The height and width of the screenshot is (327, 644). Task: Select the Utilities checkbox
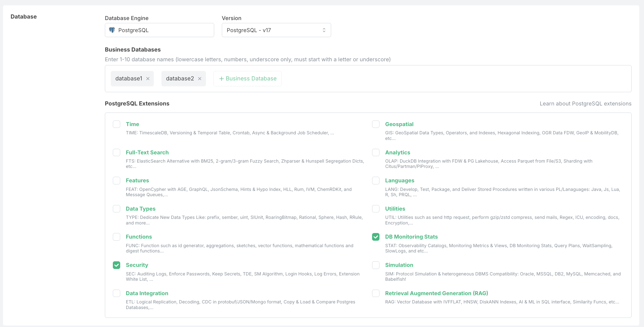pyautogui.click(x=376, y=209)
